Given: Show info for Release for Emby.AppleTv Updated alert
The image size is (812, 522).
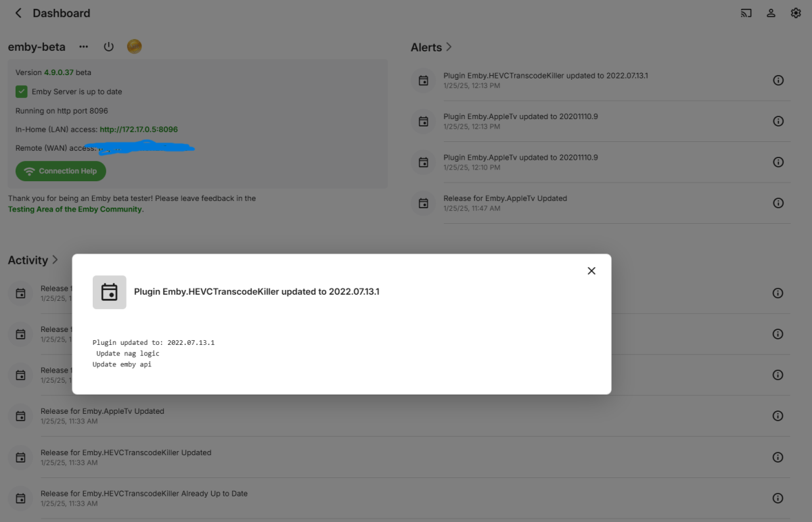Looking at the screenshot, I should (x=778, y=203).
